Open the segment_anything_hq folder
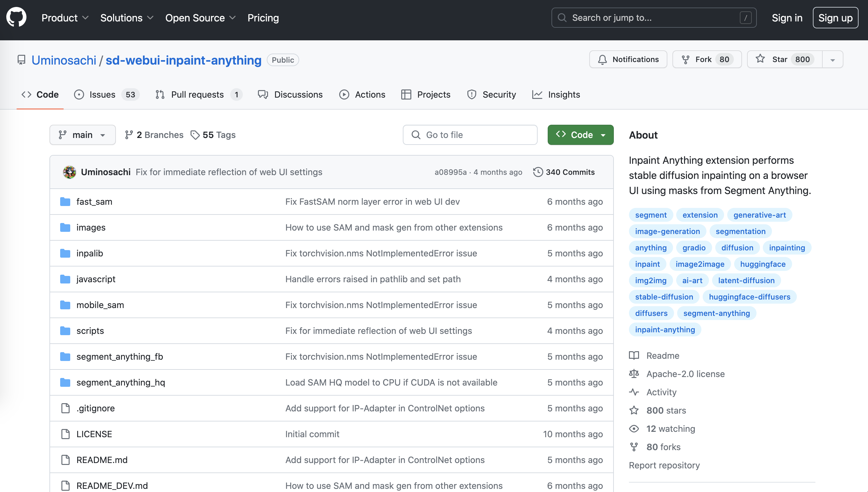 [121, 382]
